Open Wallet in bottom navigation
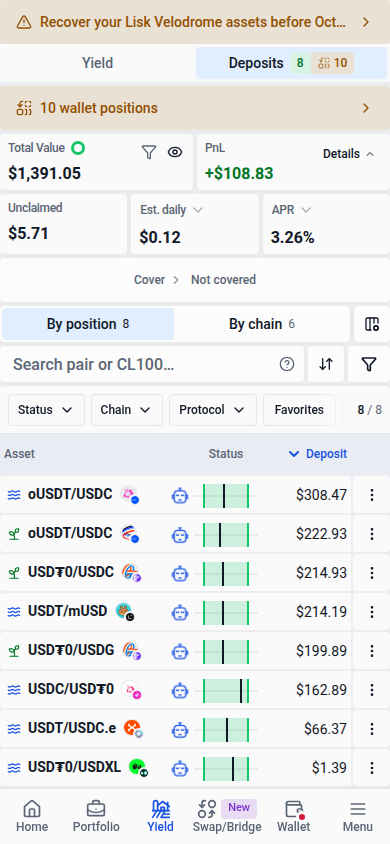The height and width of the screenshot is (844, 390). [294, 816]
